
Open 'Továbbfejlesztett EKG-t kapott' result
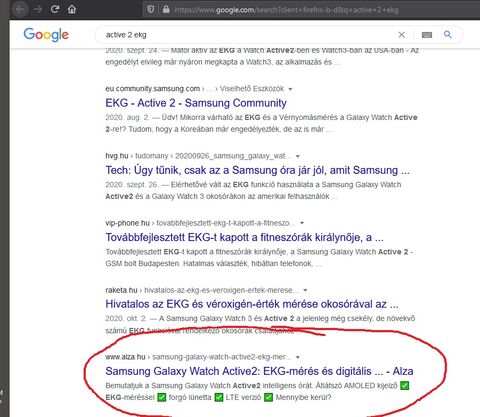coord(245,237)
